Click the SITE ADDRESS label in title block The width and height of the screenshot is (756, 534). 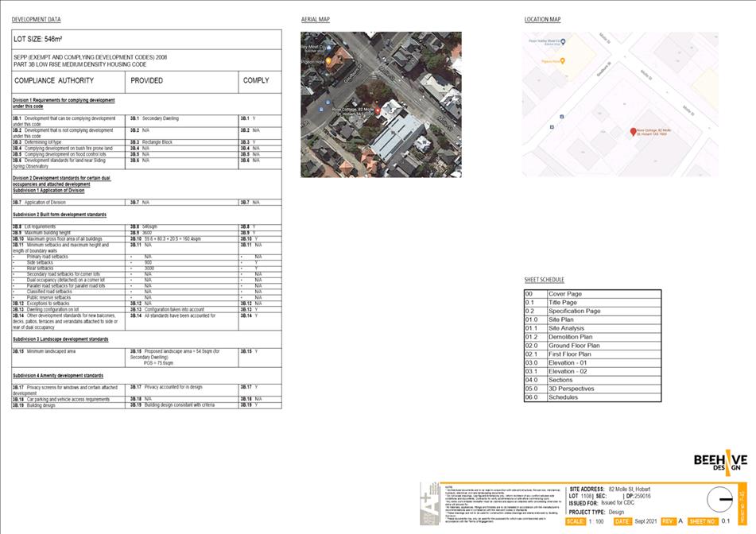tap(587, 489)
